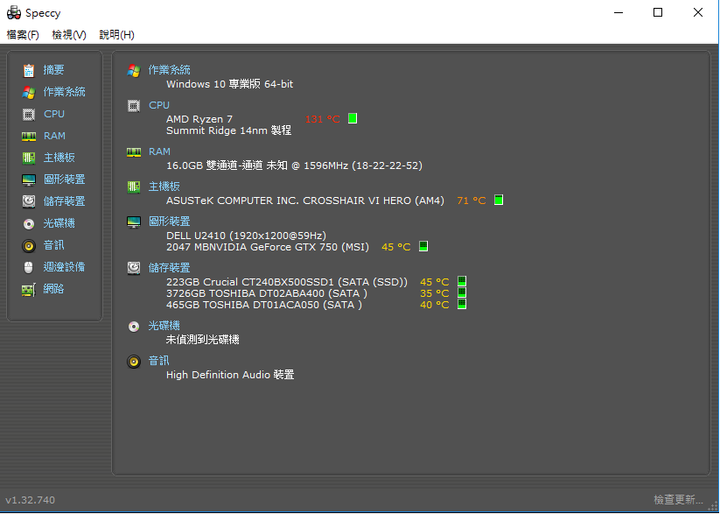Click the speaker icon beside 音訊 heading in summary
The width and height of the screenshot is (720, 514).
[134, 362]
